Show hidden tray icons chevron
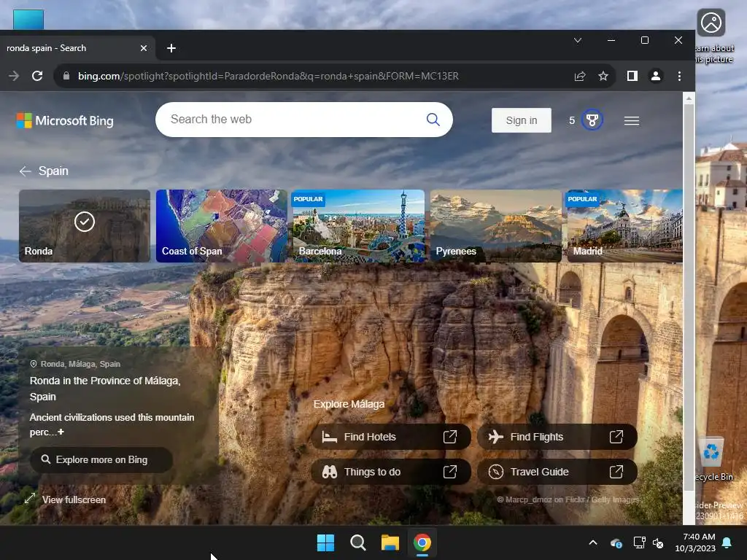747x560 pixels. pyautogui.click(x=593, y=542)
